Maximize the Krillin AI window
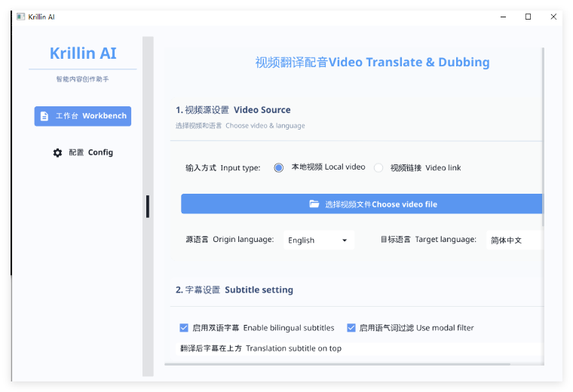The image size is (573, 392). point(528,17)
